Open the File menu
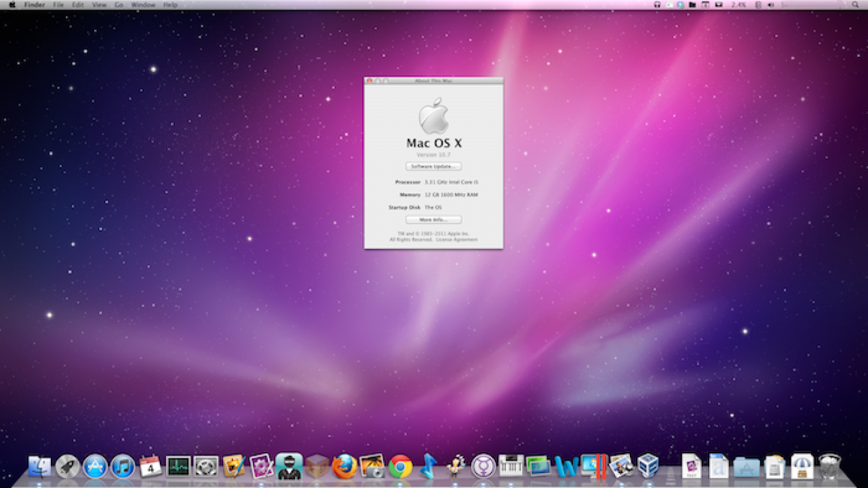Screen dimensions: 868x488 pyautogui.click(x=59, y=5)
